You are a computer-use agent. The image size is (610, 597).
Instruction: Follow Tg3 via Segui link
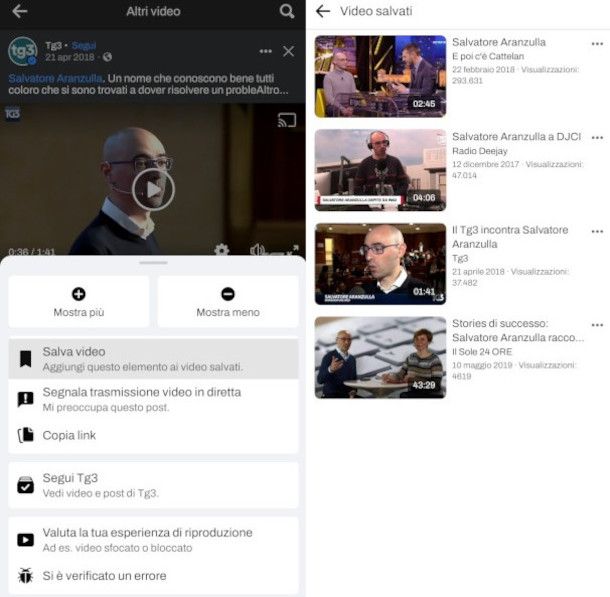[x=84, y=46]
